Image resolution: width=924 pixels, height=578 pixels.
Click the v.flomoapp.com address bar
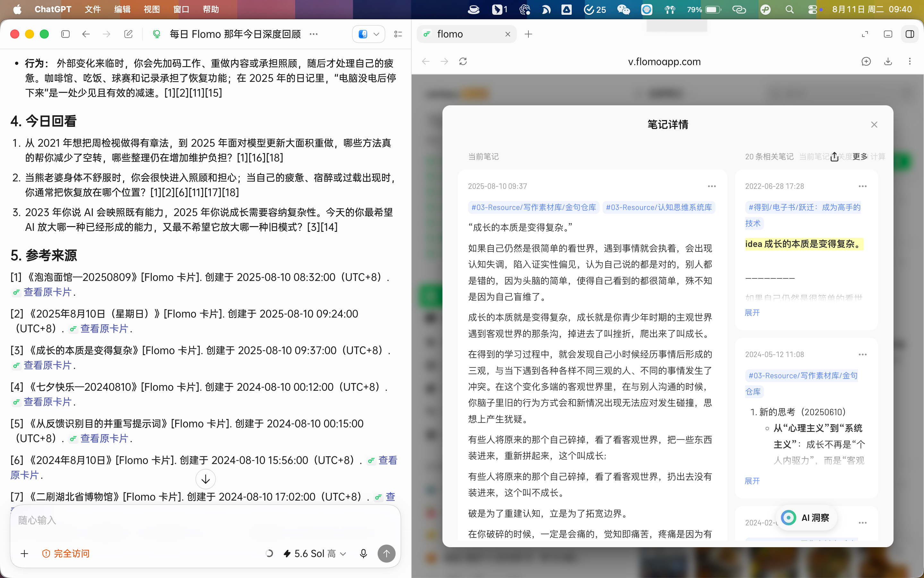click(x=664, y=62)
